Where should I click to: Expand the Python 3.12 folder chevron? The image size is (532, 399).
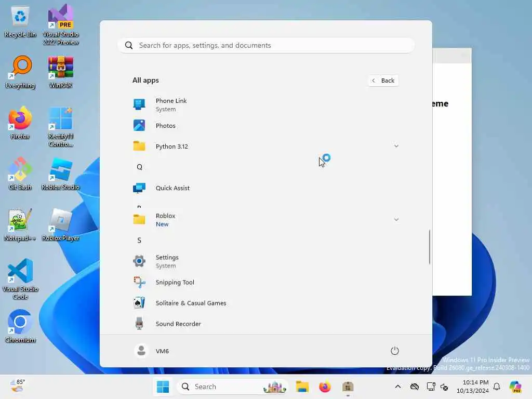(x=396, y=146)
